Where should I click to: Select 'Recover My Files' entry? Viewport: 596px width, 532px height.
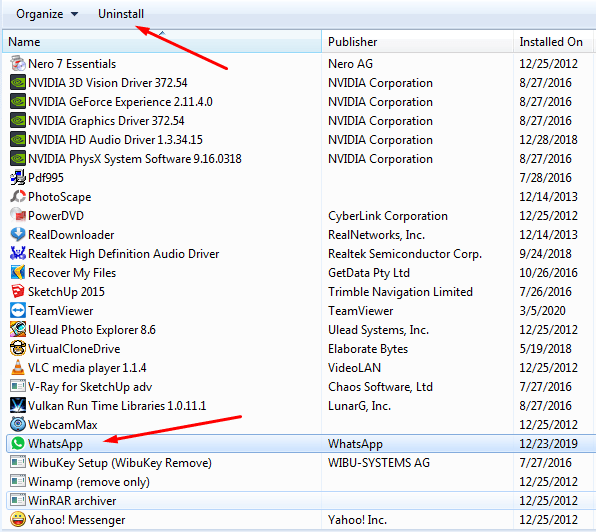(72, 273)
